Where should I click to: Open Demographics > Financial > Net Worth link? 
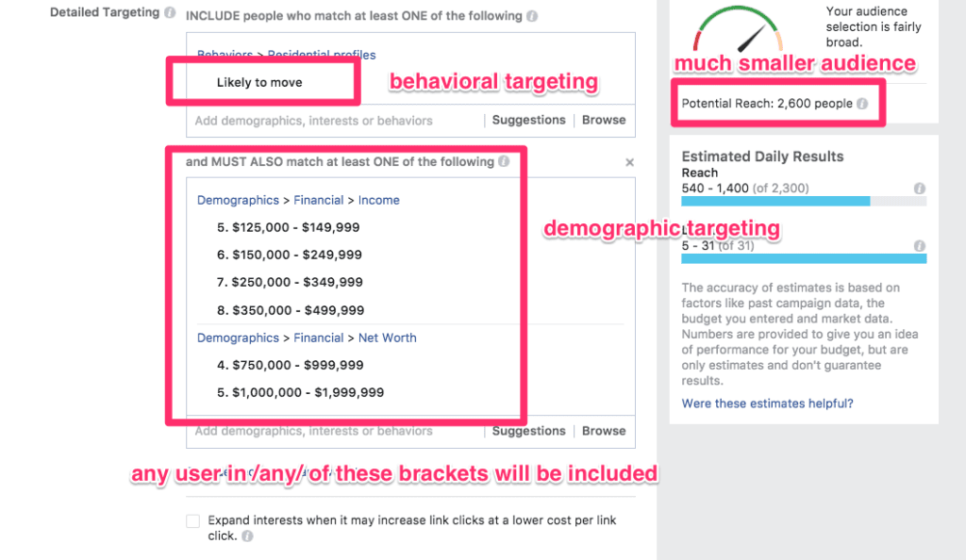307,338
